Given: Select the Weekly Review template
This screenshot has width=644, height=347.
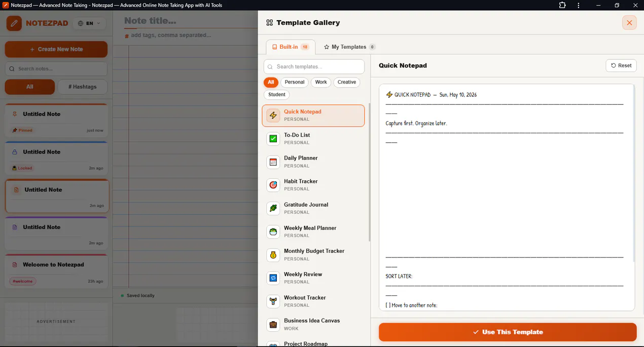Looking at the screenshot, I should (313, 278).
